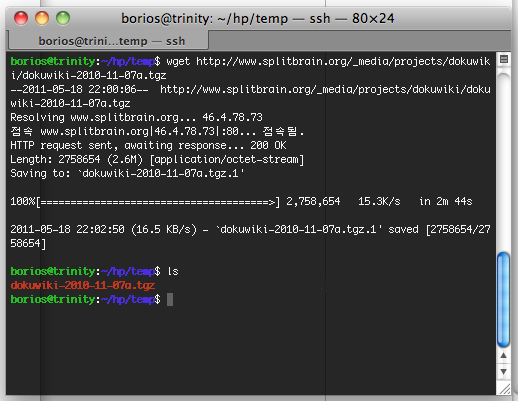The height and width of the screenshot is (401, 518).
Task: Click the '200 OK' response status
Action: [268, 145]
